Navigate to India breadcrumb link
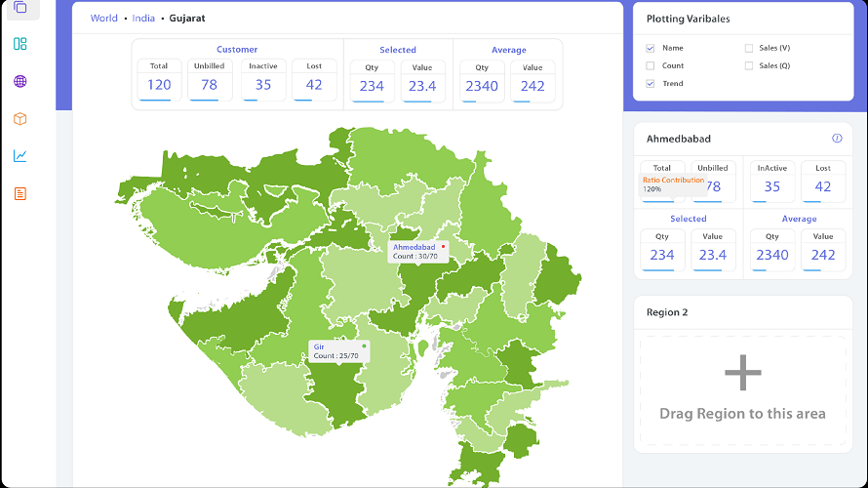The height and width of the screenshot is (488, 868). (143, 19)
